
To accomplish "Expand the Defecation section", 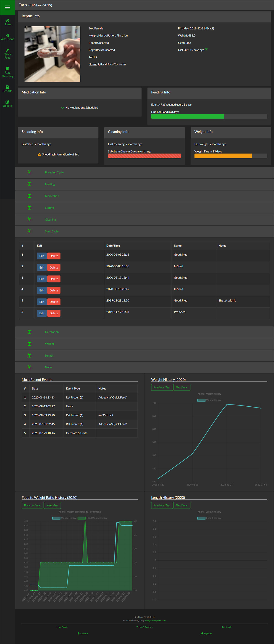I will (x=52, y=332).
